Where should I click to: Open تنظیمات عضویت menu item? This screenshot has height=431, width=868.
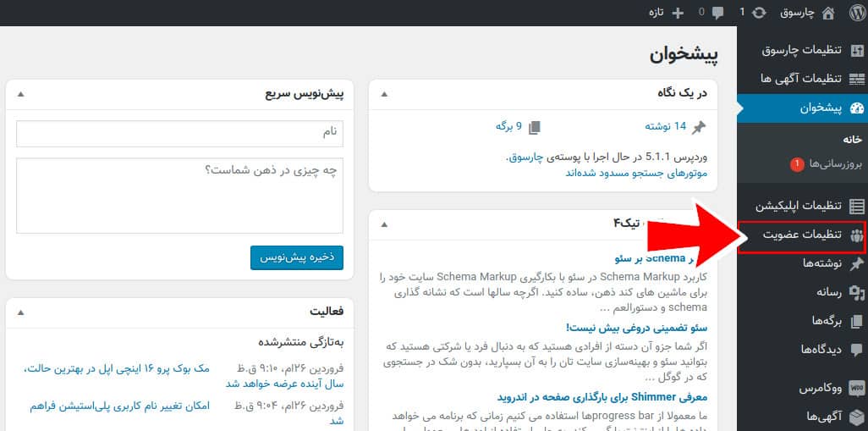[802, 235]
